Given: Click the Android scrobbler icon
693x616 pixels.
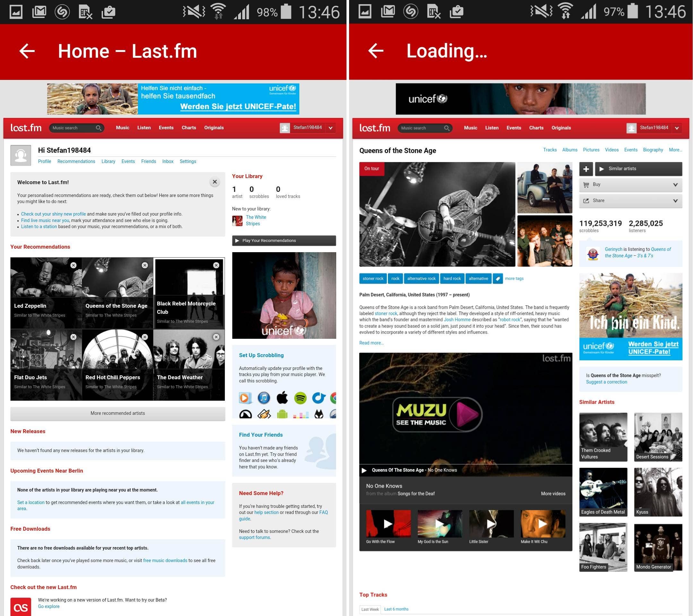Looking at the screenshot, I should pyautogui.click(x=282, y=414).
